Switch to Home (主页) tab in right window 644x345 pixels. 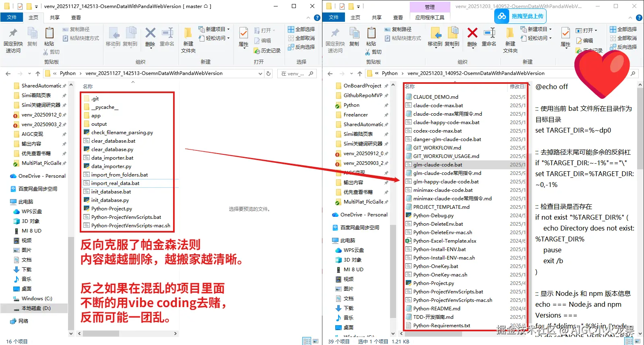355,17
